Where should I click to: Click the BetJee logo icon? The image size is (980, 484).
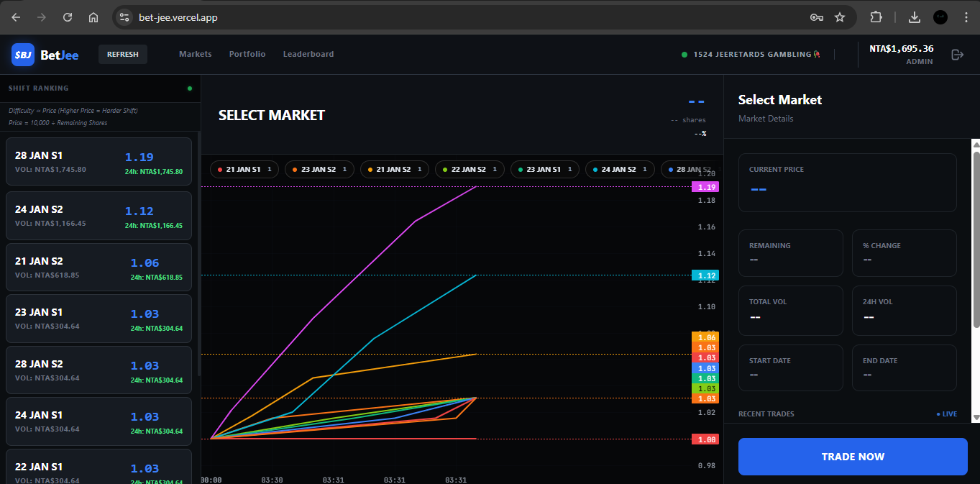click(x=23, y=55)
